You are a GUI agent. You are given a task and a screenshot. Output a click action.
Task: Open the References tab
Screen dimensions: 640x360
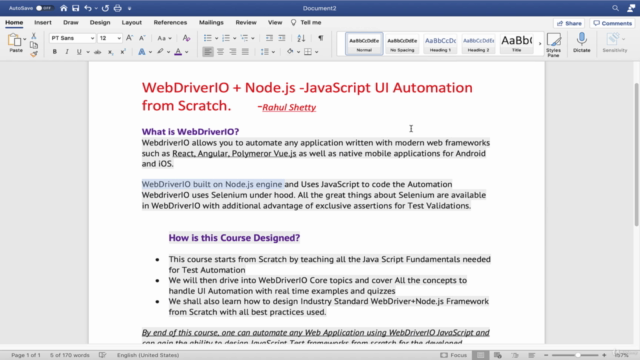(x=170, y=22)
